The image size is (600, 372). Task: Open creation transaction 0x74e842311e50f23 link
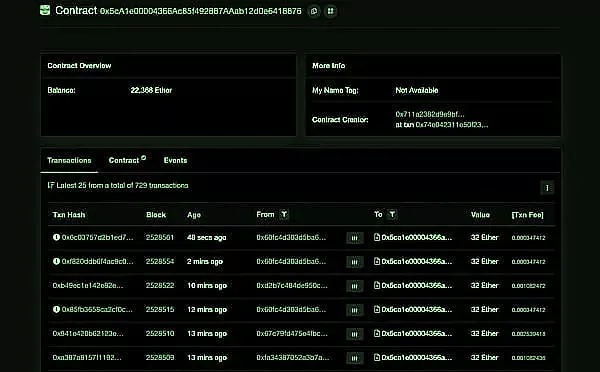point(452,124)
